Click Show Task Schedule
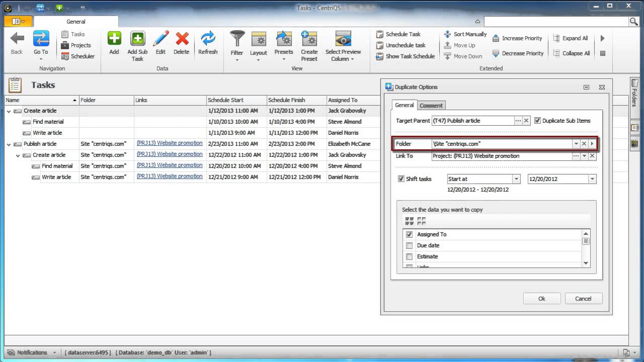This screenshot has width=644, height=362. pyautogui.click(x=405, y=56)
